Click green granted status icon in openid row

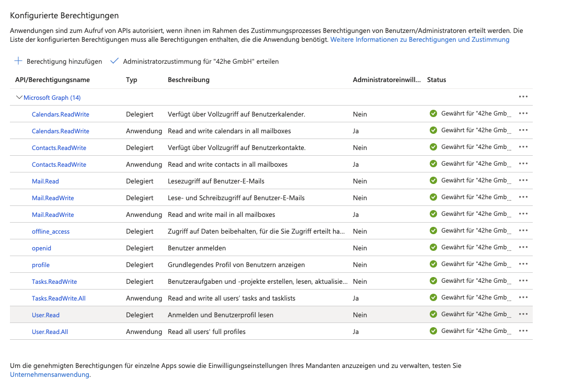433,248
